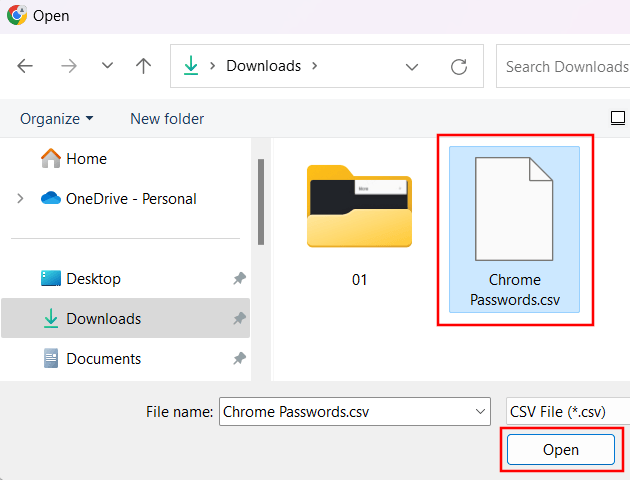Open the Organize menu
630x480 pixels.
(x=57, y=119)
